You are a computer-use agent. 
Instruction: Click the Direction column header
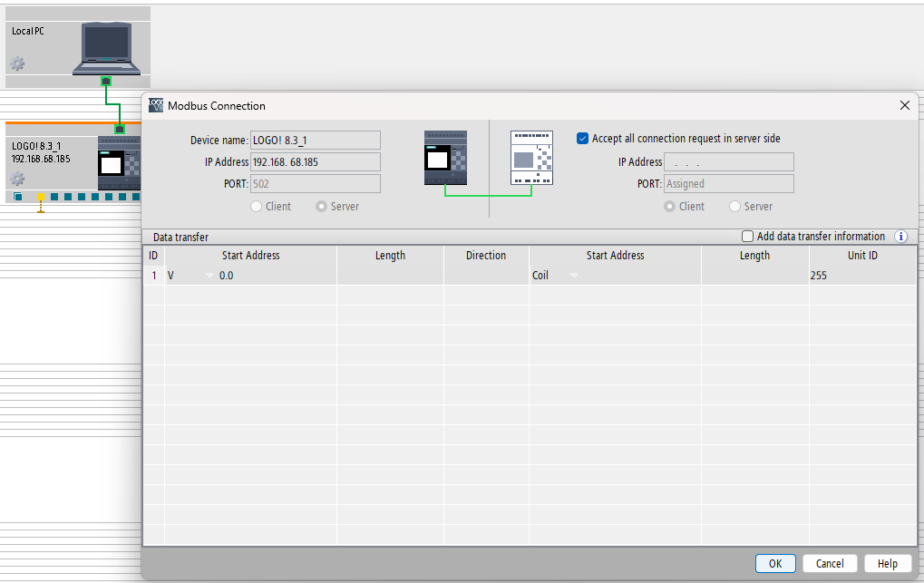[x=485, y=256]
